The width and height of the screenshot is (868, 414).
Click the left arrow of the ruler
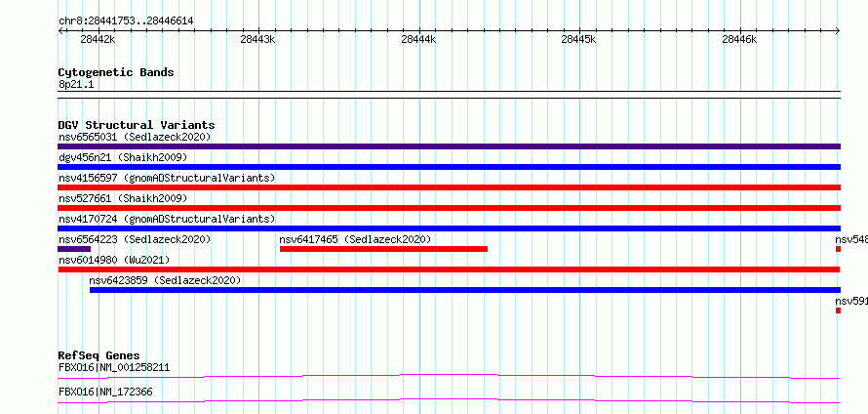pos(60,30)
